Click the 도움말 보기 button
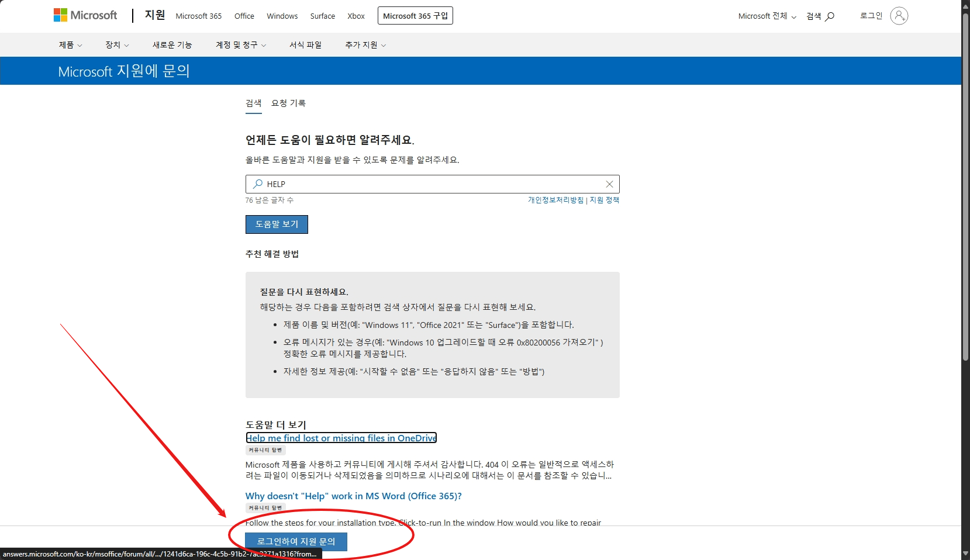 pyautogui.click(x=277, y=224)
